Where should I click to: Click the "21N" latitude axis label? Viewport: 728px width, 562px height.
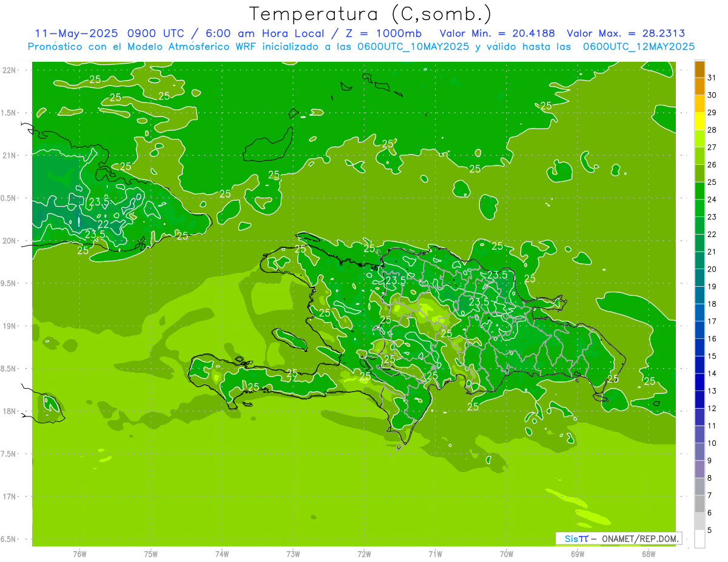(10, 155)
